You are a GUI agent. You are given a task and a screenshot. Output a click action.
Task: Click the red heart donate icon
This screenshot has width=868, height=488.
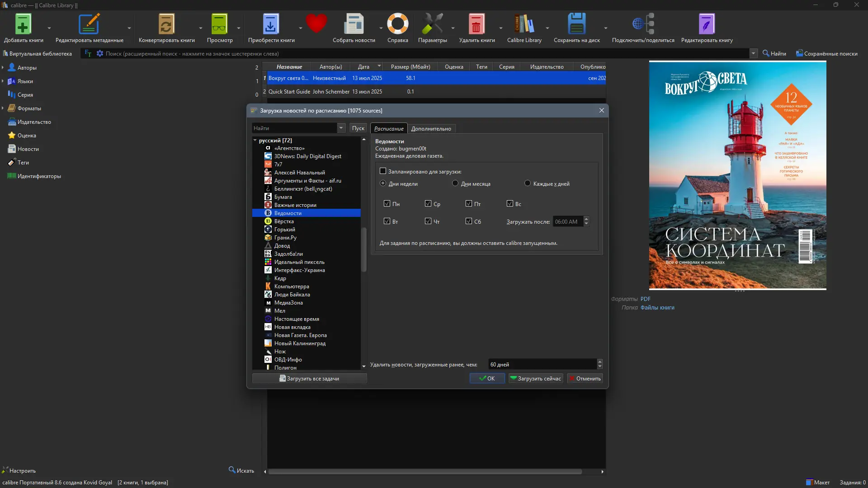[x=316, y=23]
